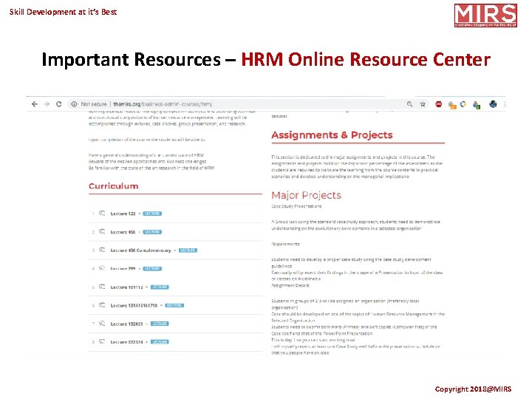
Task: Open the Lecture 456 Complementary link
Action: [x=140, y=250]
